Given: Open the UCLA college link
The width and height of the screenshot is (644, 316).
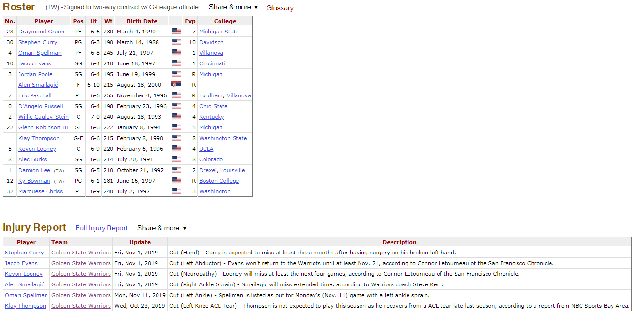Looking at the screenshot, I should pos(206,149).
